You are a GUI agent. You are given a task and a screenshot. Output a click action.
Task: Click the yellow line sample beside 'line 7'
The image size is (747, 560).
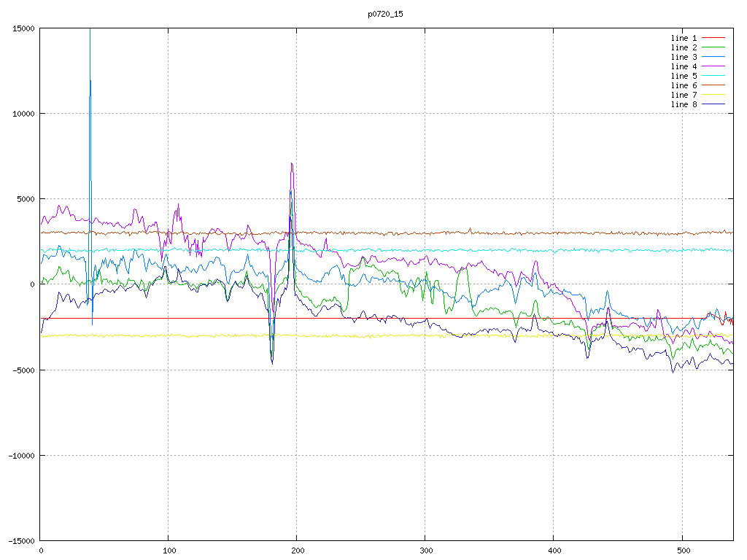[x=713, y=95]
